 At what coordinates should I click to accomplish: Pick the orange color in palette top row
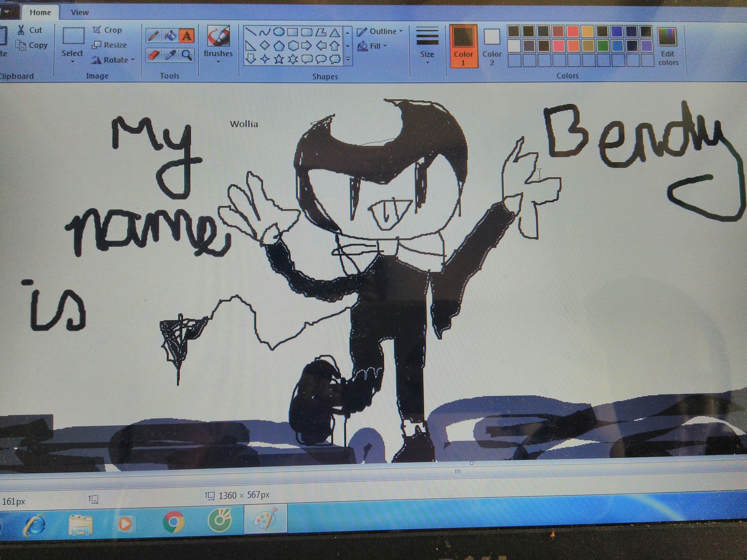point(587,31)
